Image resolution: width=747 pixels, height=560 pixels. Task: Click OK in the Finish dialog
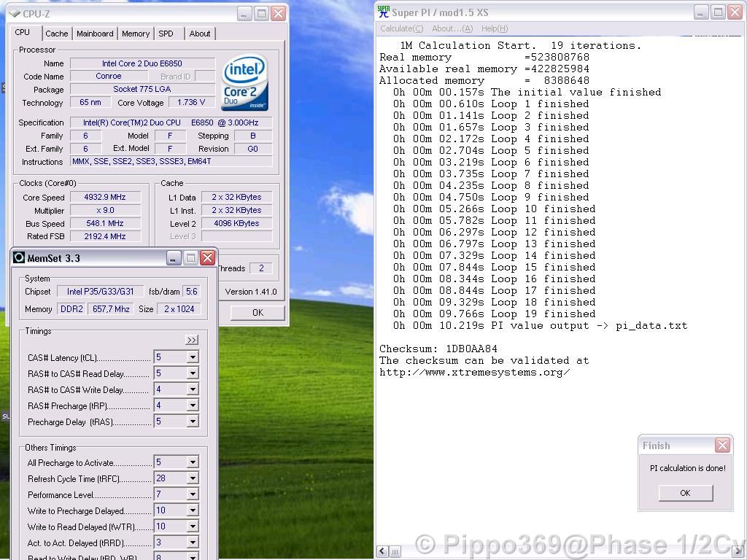point(686,493)
